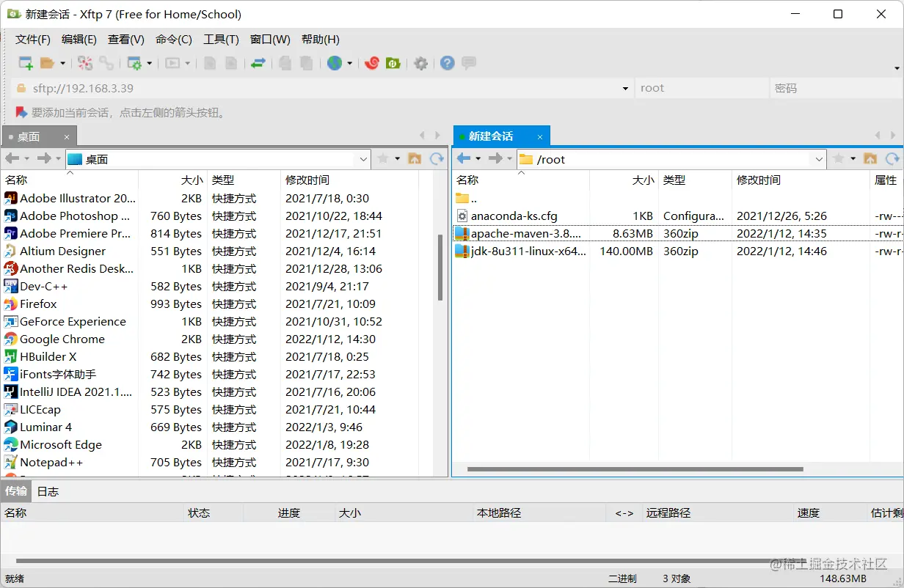Refresh the remote /root directory listing
Image resolution: width=904 pixels, height=588 pixels.
pyautogui.click(x=894, y=158)
